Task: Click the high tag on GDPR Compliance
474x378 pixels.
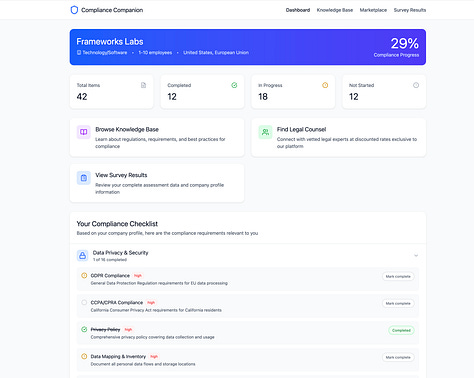Action: [x=138, y=276]
